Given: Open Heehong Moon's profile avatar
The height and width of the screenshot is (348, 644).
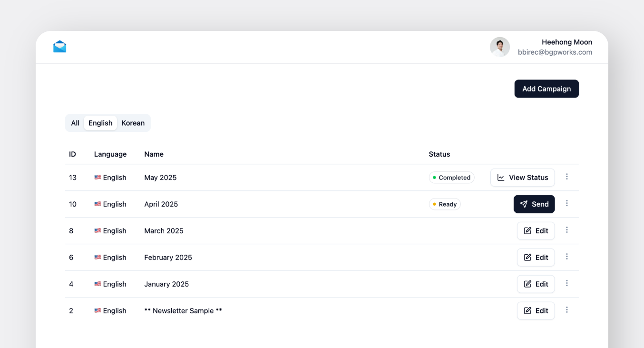Looking at the screenshot, I should [500, 47].
